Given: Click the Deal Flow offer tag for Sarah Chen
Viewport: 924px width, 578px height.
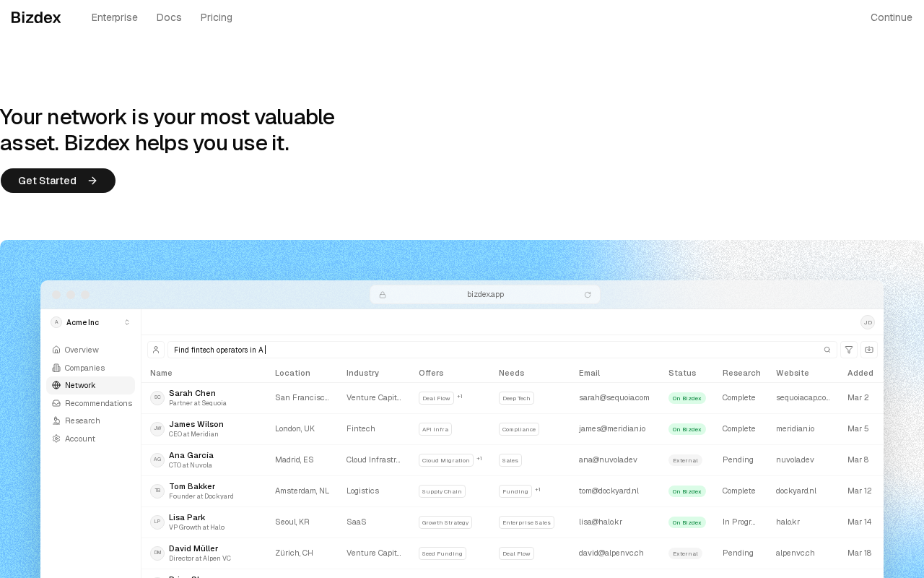Looking at the screenshot, I should [436, 398].
